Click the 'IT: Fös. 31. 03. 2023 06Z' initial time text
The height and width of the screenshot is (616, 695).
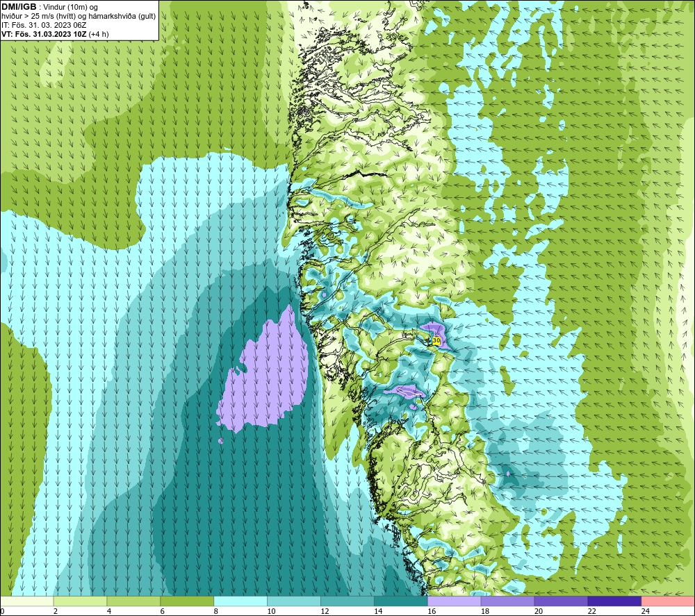(x=44, y=25)
